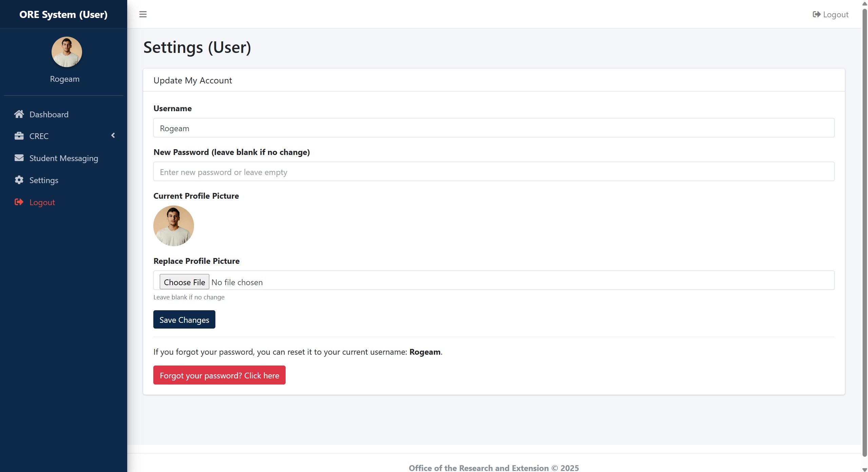Toggle the hamburger sidebar menu icon

143,14
